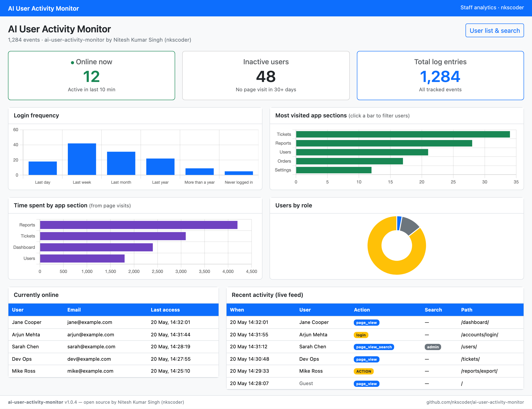The image size is (532, 409).
Task: Click the More than a year bar
Action: (x=199, y=171)
